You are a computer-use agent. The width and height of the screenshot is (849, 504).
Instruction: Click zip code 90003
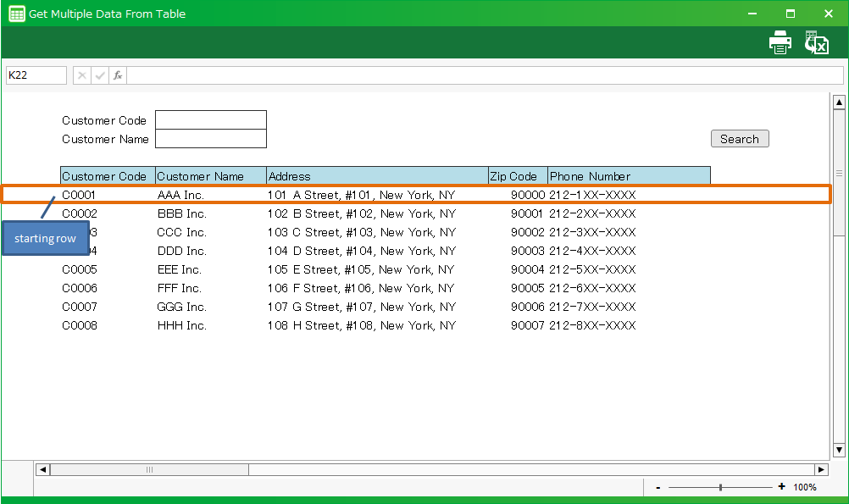pos(528,251)
